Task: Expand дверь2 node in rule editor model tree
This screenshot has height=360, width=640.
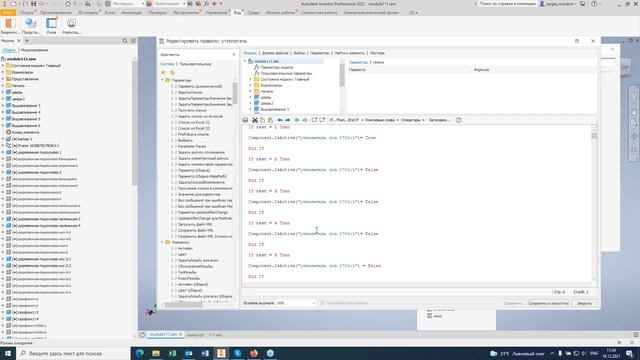Action: click(251, 103)
